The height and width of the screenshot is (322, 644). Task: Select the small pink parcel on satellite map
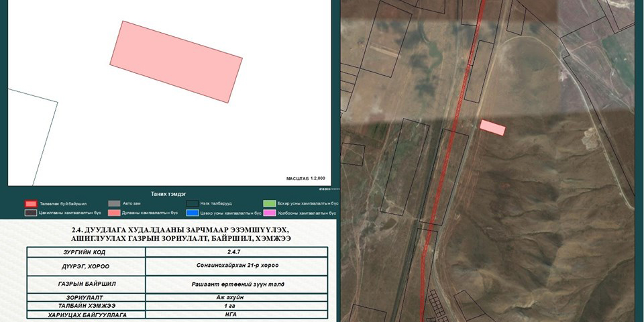[492, 127]
